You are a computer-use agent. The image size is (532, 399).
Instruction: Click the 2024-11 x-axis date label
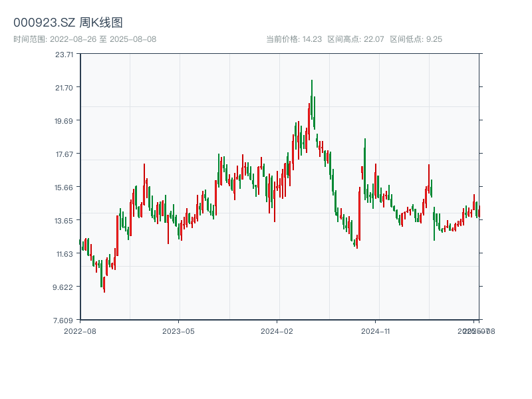tap(375, 331)
